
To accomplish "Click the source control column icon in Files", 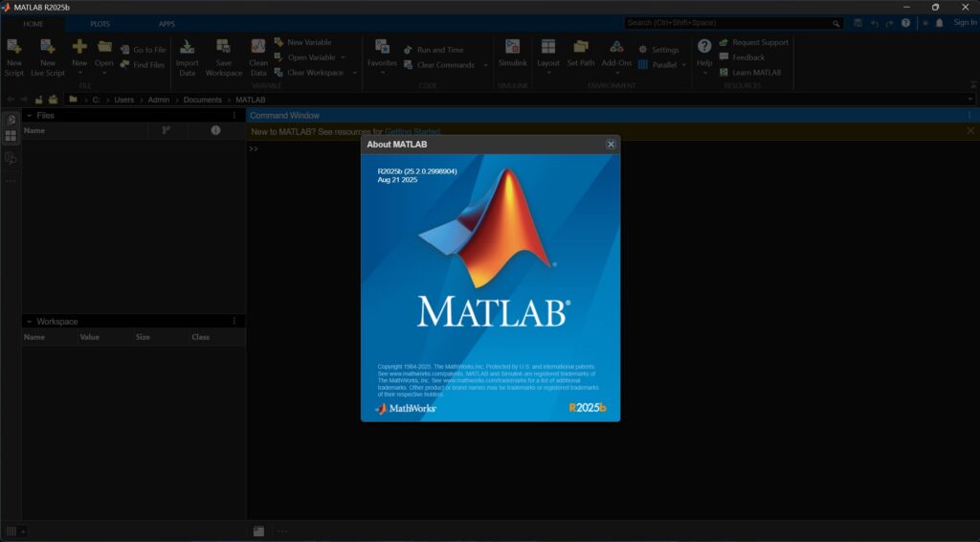I will [x=166, y=130].
